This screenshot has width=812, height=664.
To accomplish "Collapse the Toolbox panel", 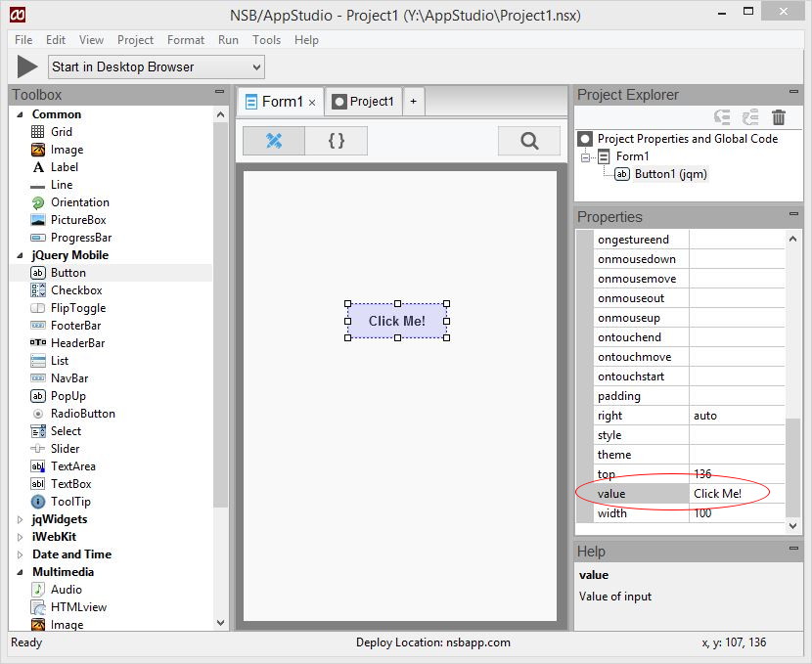I will [x=219, y=92].
